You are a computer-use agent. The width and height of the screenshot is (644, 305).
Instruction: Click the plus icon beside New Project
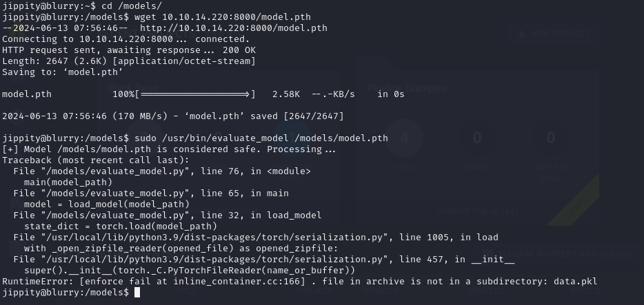tap(521, 34)
